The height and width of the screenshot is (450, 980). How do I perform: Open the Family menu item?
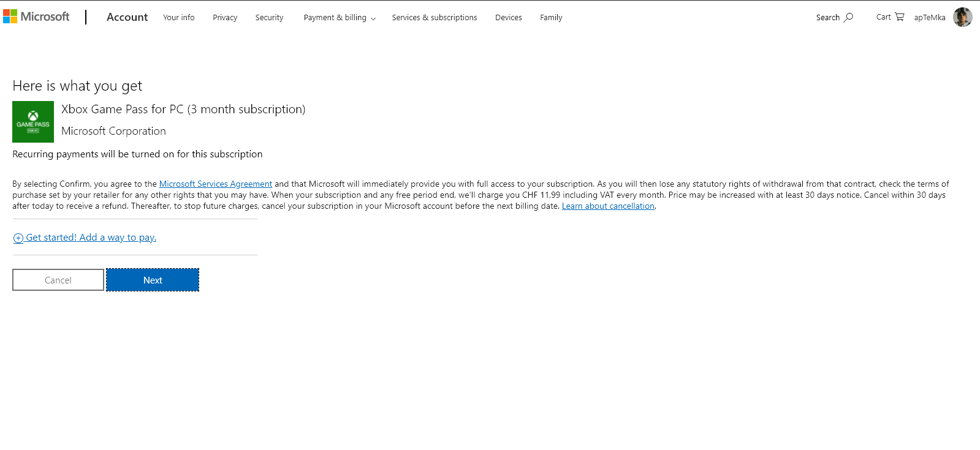[x=551, y=18]
